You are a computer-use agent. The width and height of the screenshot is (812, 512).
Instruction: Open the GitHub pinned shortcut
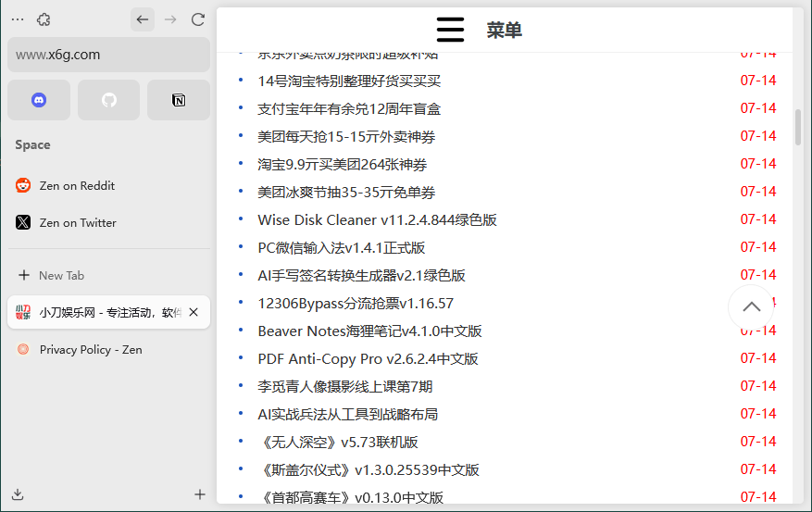(x=109, y=100)
